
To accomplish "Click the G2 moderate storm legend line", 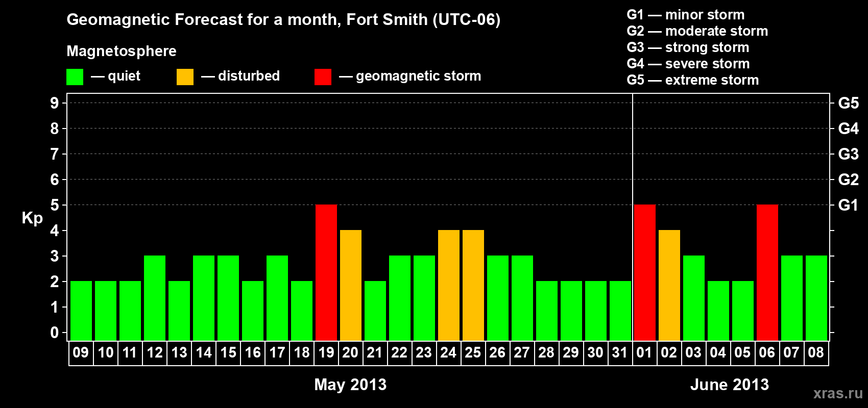I will pos(697,31).
